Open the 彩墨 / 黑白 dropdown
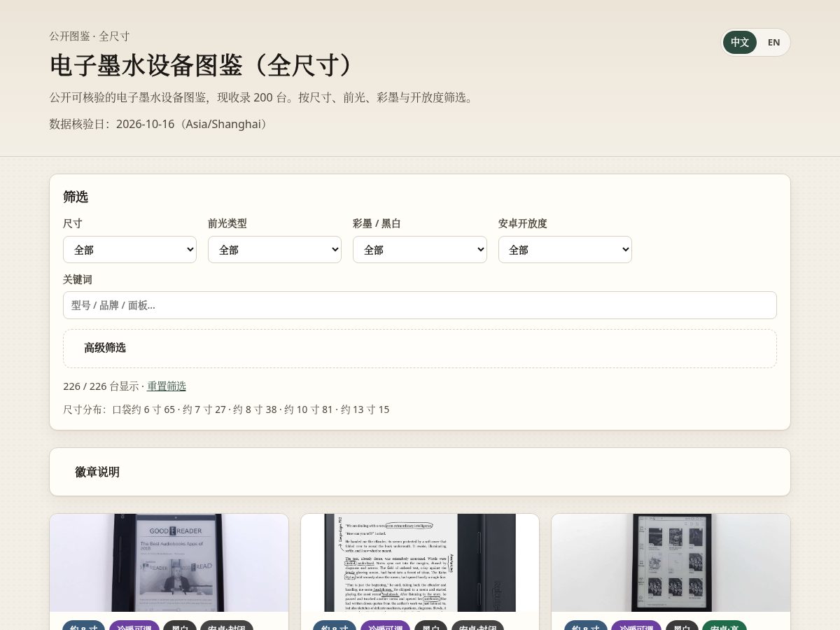 (x=420, y=250)
